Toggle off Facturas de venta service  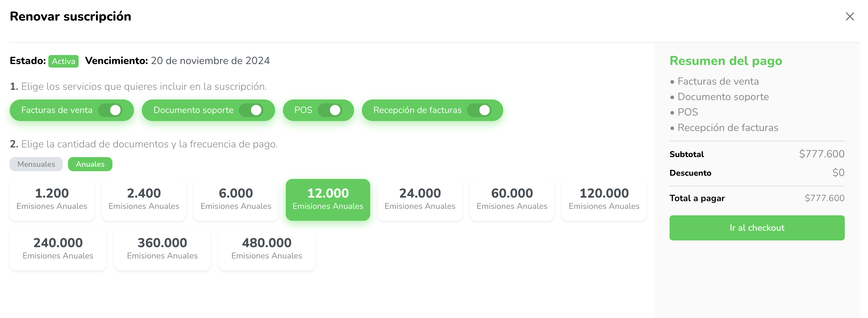(x=111, y=110)
